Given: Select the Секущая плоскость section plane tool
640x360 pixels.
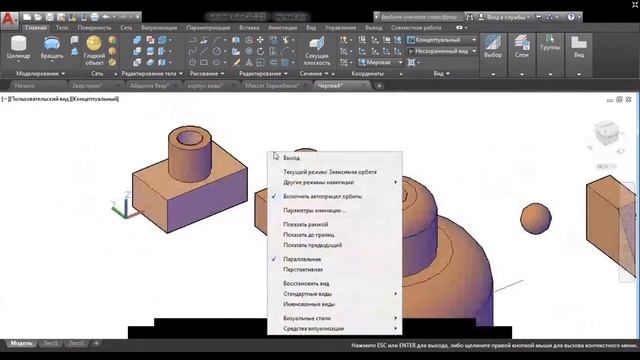Looking at the screenshot, I should [x=317, y=51].
